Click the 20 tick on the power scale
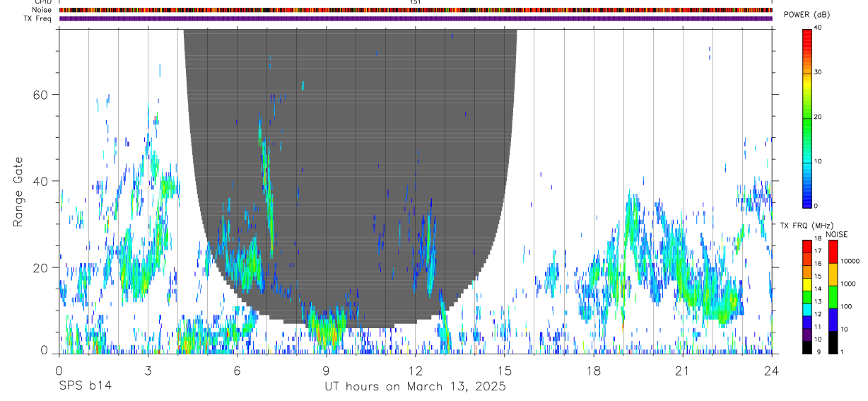The height and width of the screenshot is (401, 868). pos(817,117)
